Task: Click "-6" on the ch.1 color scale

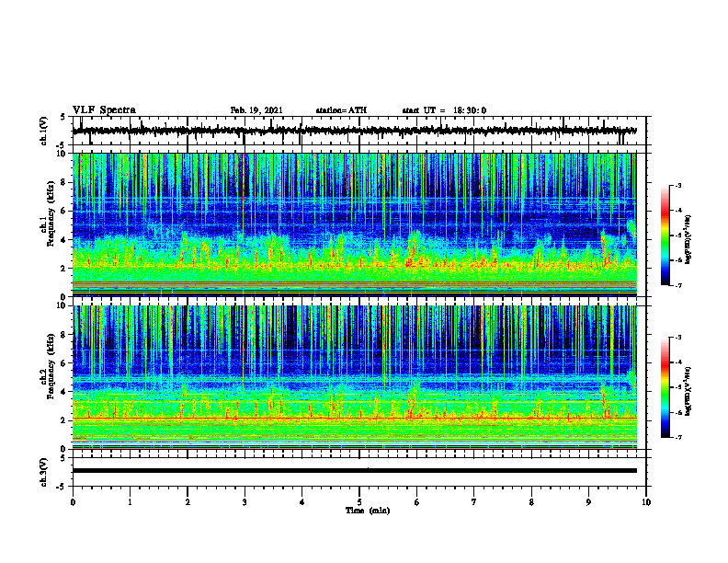Action: 678,260
